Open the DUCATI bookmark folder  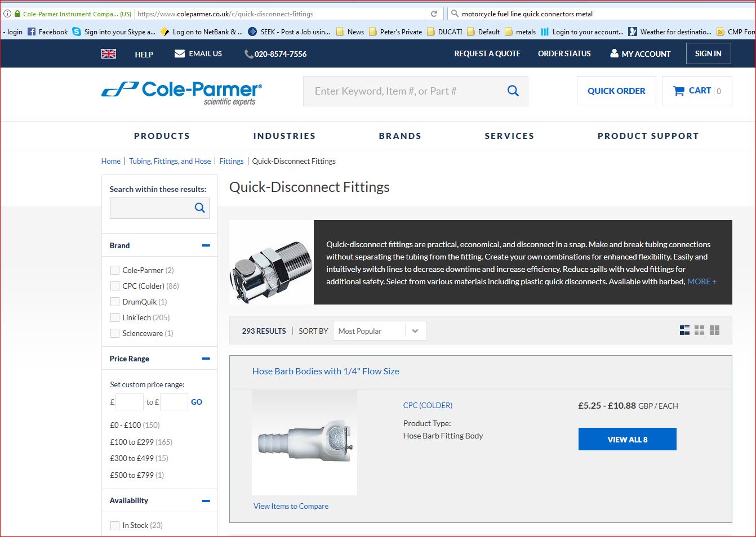coord(444,32)
